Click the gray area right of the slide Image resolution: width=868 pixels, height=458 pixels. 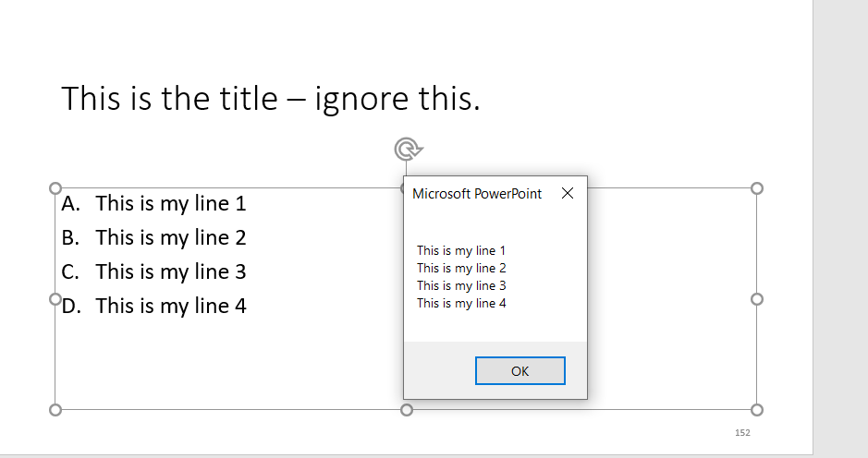pos(840,231)
